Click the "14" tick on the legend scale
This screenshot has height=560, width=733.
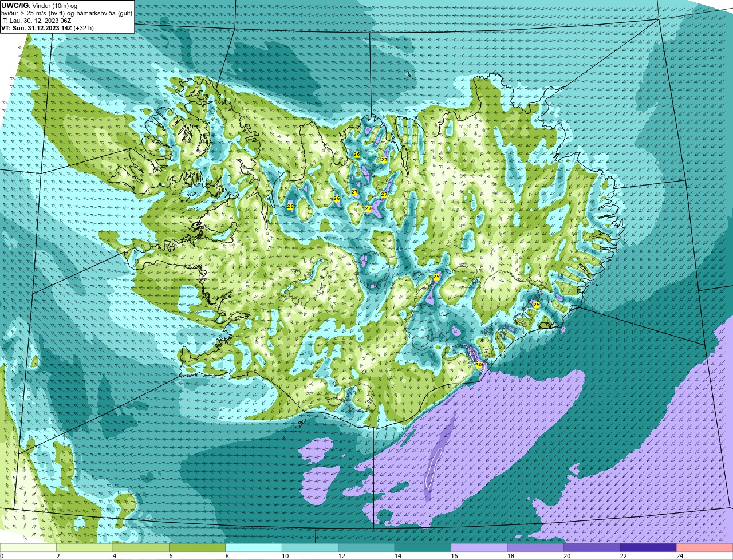(x=398, y=556)
